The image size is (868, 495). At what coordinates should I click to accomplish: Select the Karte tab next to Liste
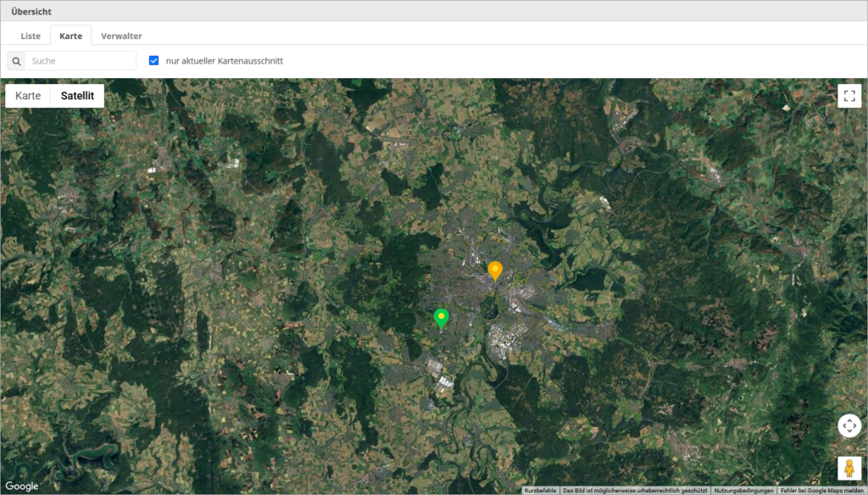(x=70, y=36)
